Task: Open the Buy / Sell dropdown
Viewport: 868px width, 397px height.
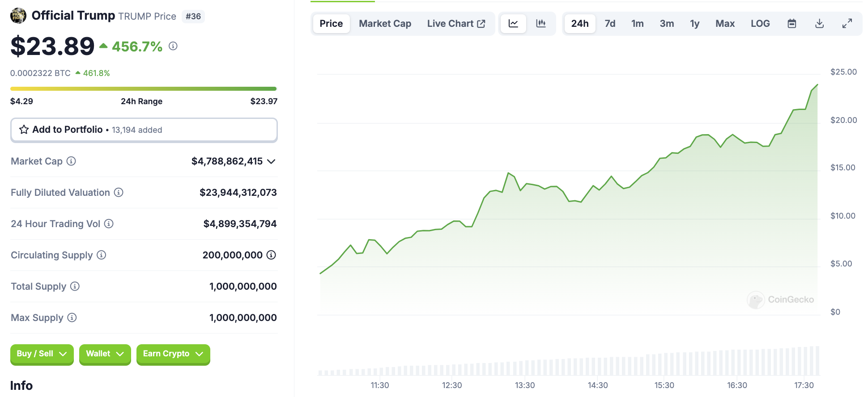Action: [x=42, y=354]
